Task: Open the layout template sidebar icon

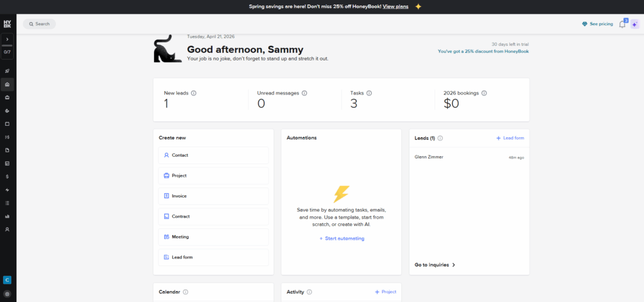Action: pyautogui.click(x=7, y=163)
